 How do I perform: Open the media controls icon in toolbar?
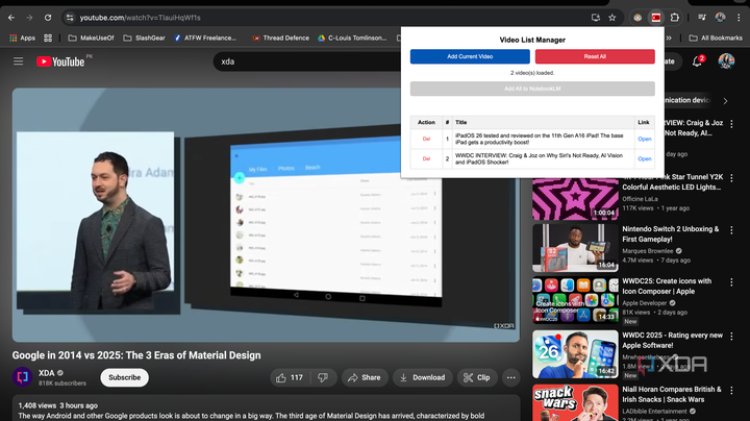tap(702, 18)
